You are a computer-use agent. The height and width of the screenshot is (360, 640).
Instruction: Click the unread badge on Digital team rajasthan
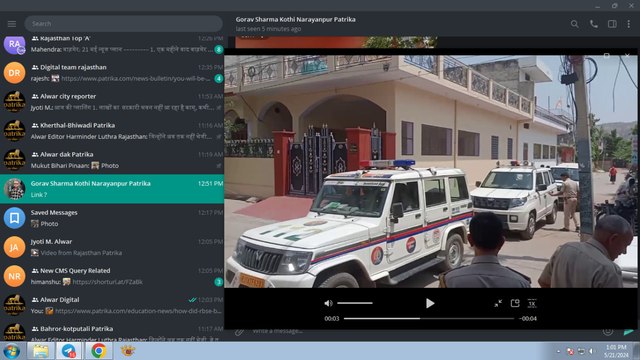pyautogui.click(x=219, y=78)
